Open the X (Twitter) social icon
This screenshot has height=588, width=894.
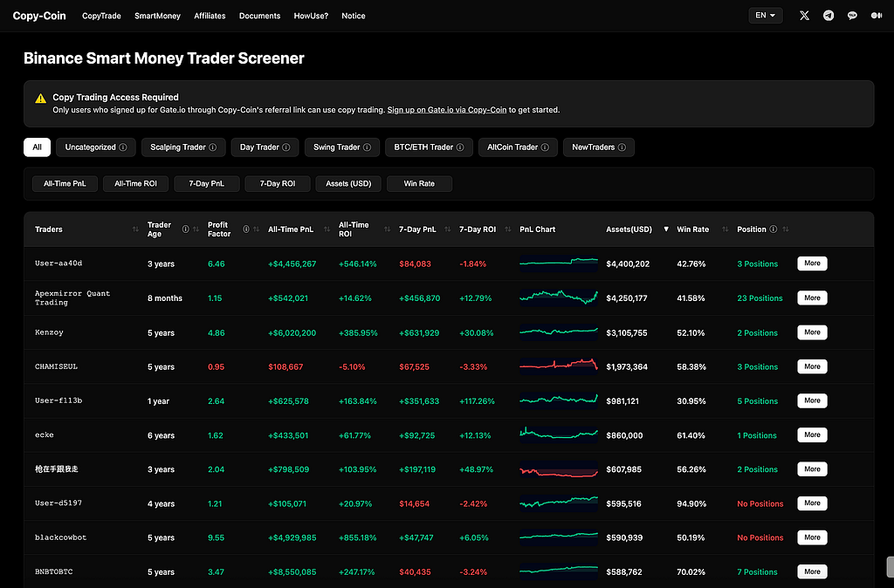click(x=804, y=16)
